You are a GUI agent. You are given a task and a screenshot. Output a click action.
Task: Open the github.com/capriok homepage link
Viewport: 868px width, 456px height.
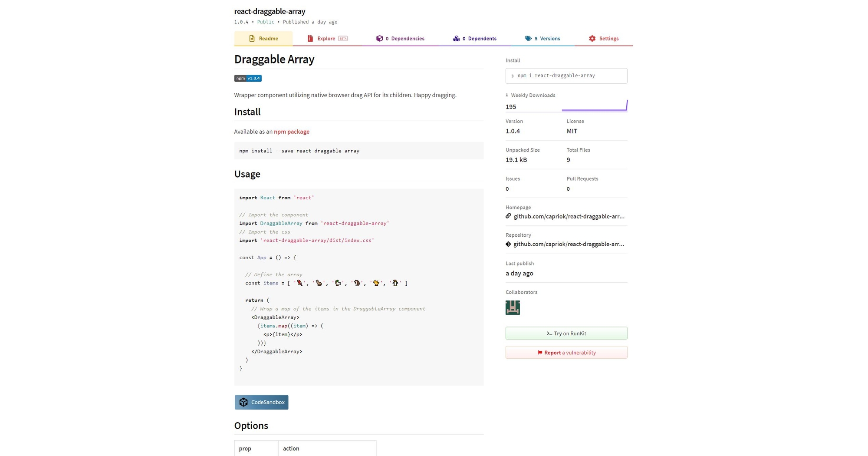[x=569, y=216]
